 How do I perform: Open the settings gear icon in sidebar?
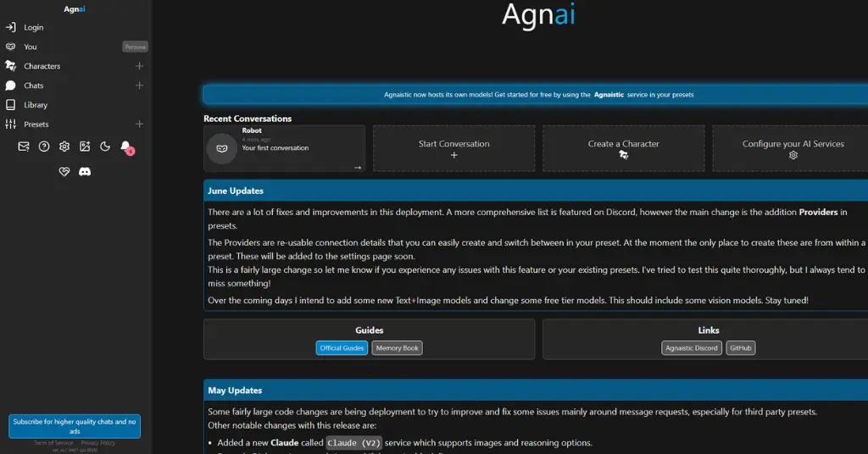pyautogui.click(x=64, y=147)
